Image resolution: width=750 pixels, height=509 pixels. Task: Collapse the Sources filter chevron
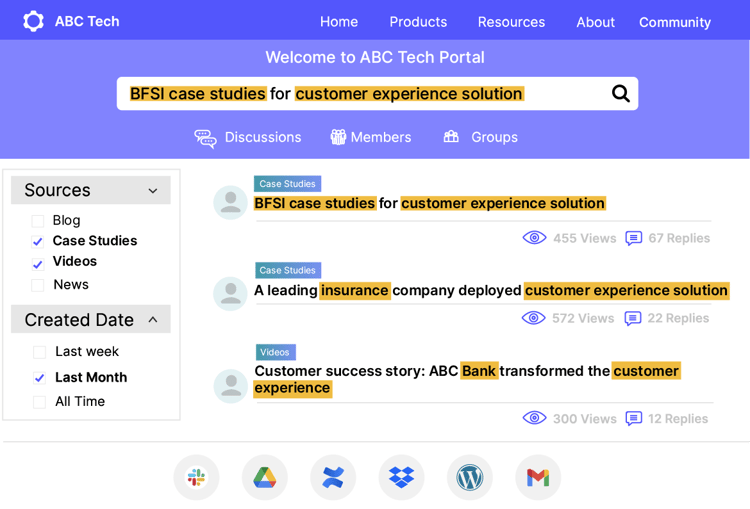153,190
